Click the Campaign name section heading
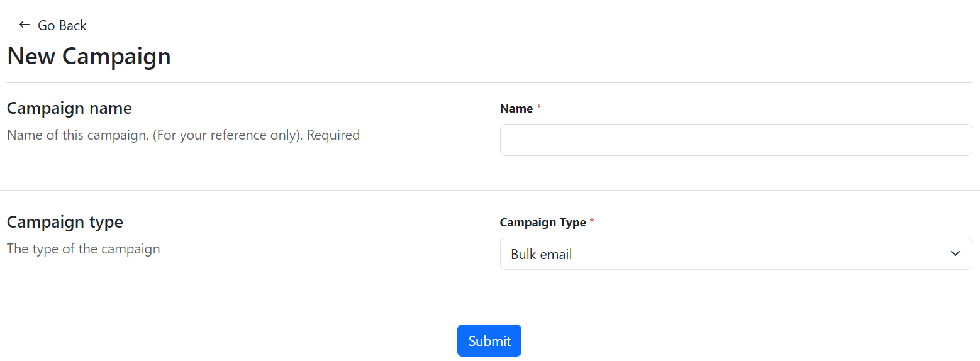Viewport: 980px width, 361px height. (x=69, y=108)
